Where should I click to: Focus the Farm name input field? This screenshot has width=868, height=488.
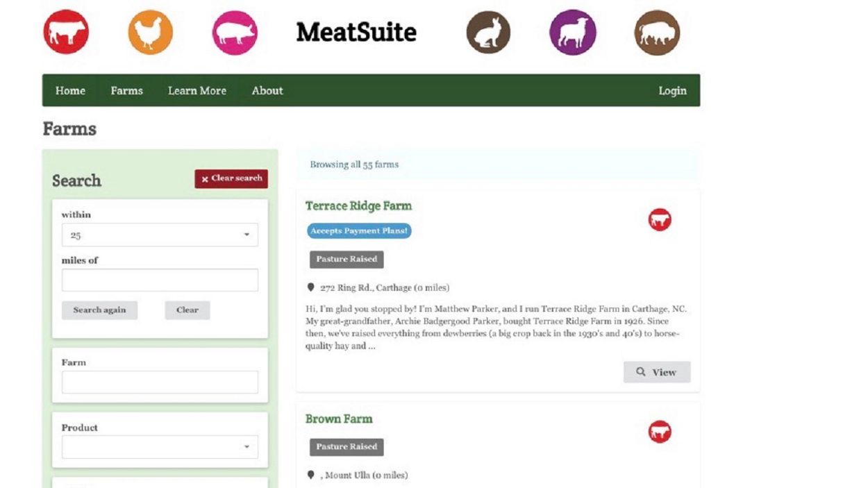click(160, 382)
